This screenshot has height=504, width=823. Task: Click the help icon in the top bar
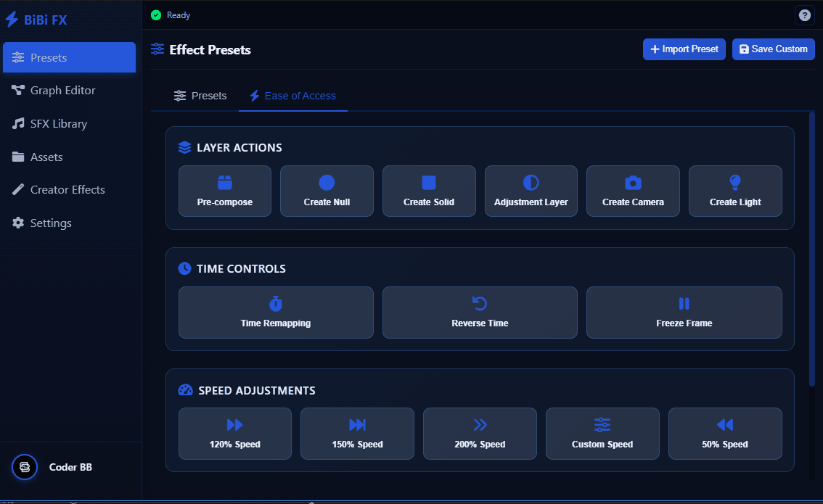tap(804, 15)
